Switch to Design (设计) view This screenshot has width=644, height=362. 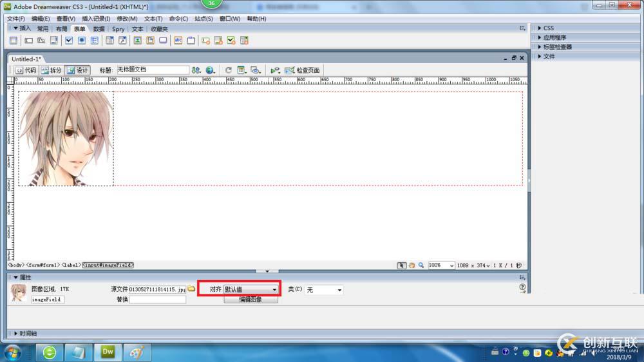[x=78, y=70]
